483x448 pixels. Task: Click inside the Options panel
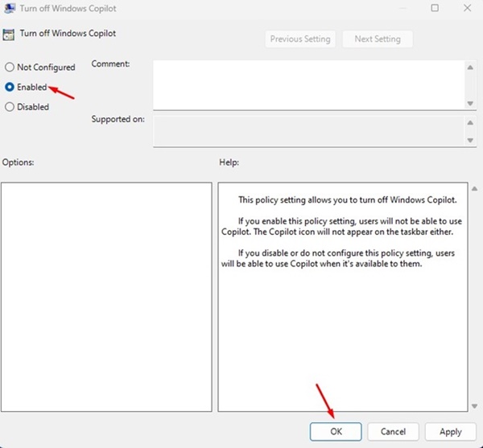coord(106,297)
